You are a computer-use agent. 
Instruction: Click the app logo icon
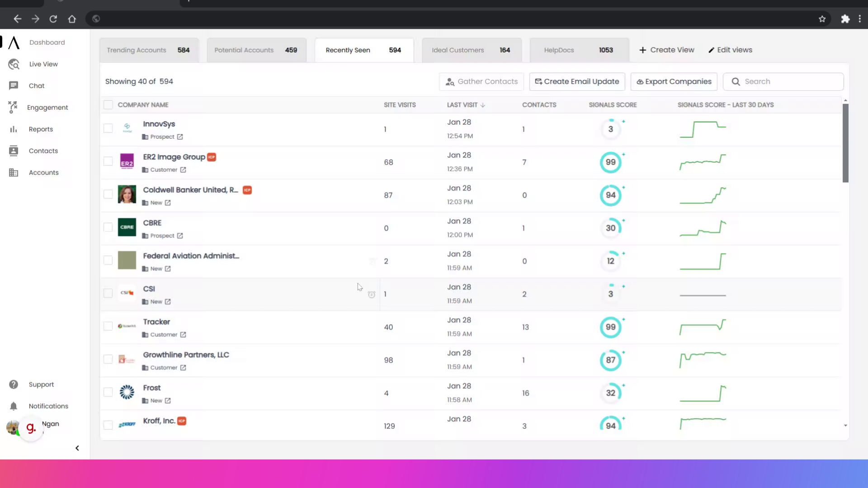14,42
